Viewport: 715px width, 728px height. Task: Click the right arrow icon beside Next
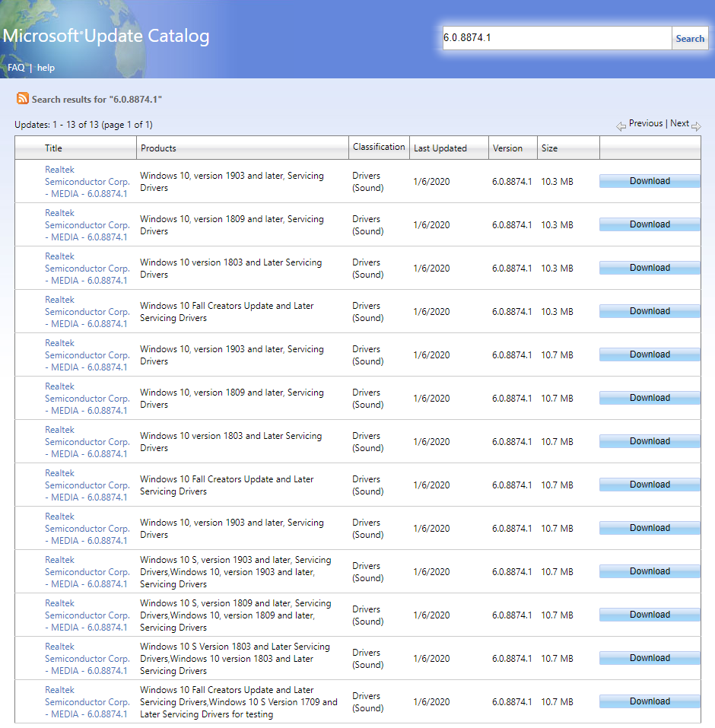coord(696,126)
